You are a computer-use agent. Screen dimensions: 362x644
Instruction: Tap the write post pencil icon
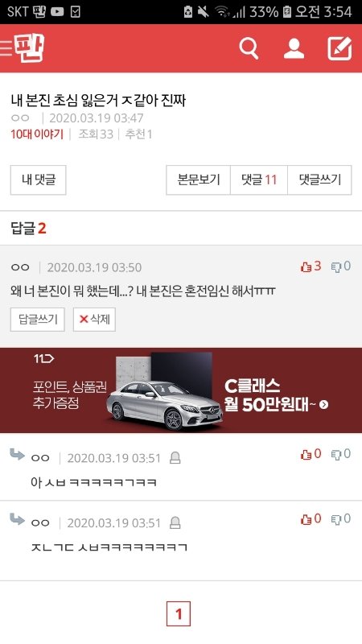(x=339, y=48)
